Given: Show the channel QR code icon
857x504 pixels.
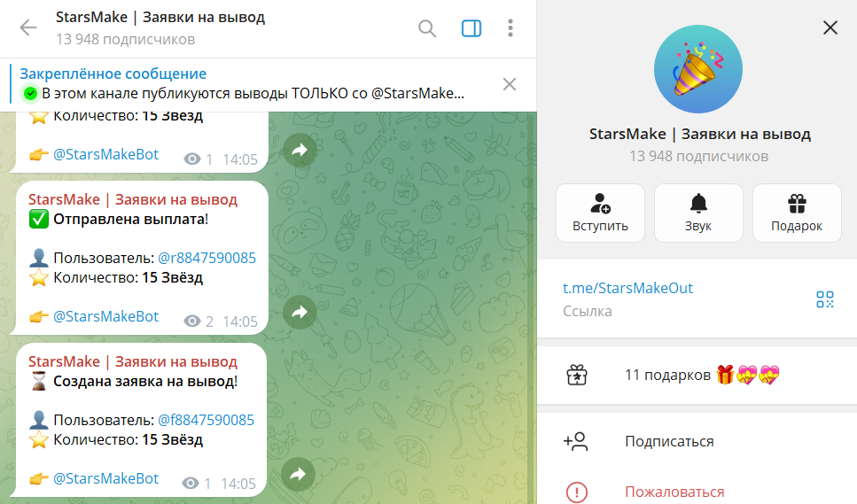Looking at the screenshot, I should click(x=825, y=299).
